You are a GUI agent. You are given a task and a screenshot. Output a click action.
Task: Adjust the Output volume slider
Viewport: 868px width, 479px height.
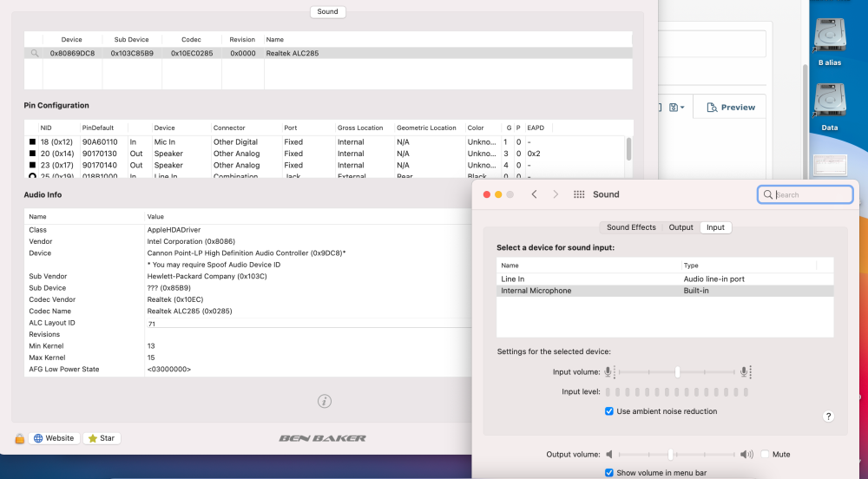(x=670, y=455)
